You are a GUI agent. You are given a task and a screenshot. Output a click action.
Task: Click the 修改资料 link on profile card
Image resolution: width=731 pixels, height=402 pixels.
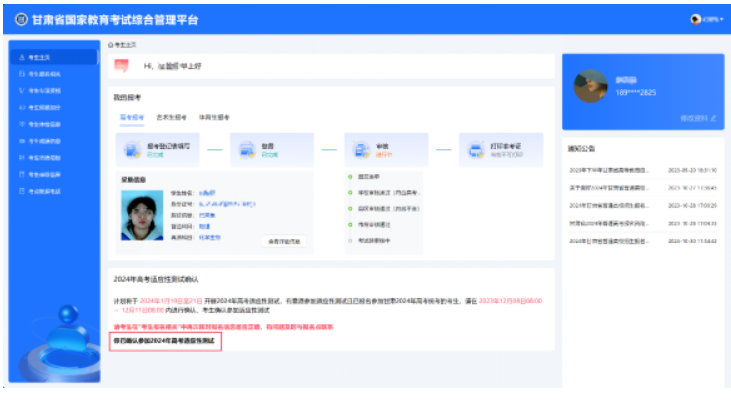click(x=699, y=118)
